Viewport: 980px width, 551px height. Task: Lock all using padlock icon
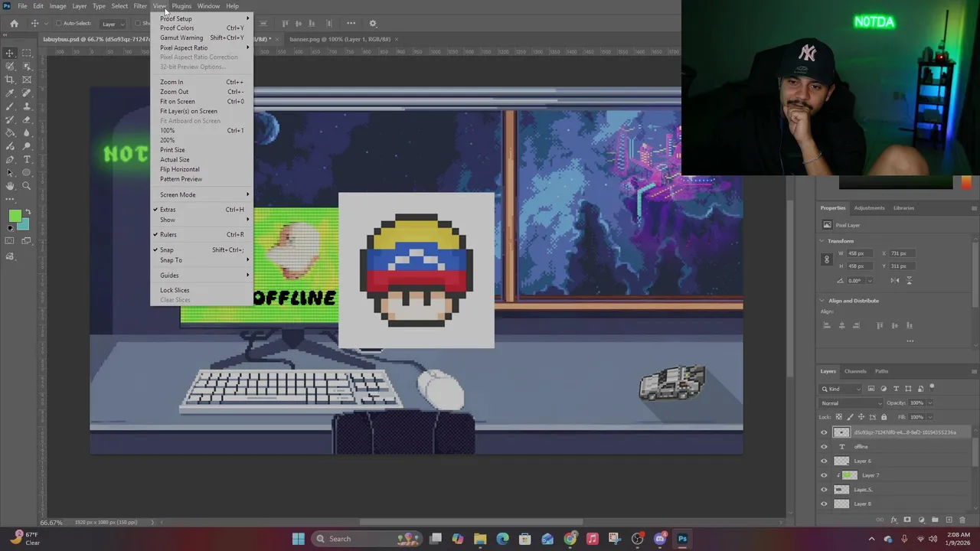[884, 417]
